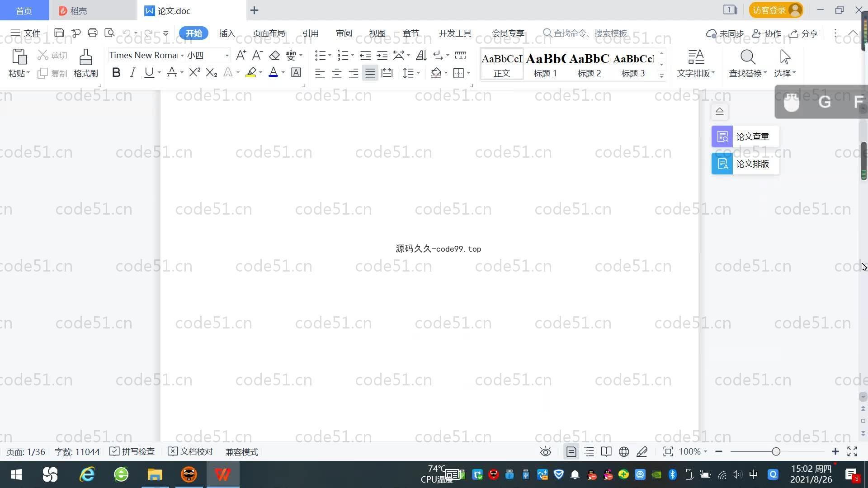Switch to reading layout book icon
This screenshot has width=868, height=488.
pyautogui.click(x=606, y=451)
